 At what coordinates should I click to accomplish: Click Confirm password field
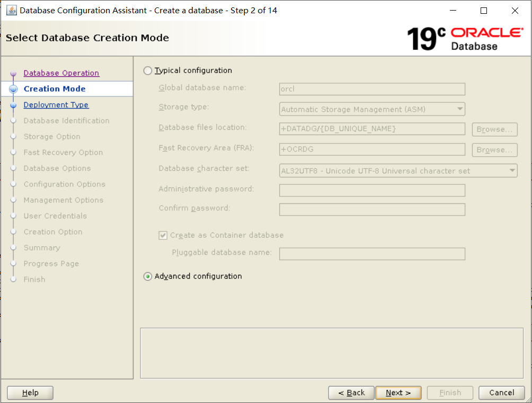pyautogui.click(x=372, y=210)
